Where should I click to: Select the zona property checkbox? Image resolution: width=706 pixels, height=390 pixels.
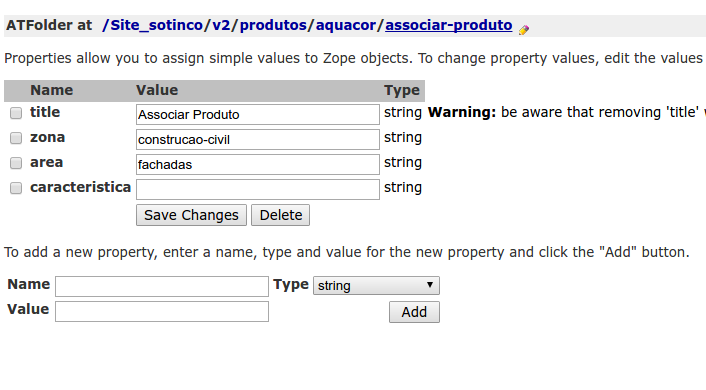coord(16,138)
